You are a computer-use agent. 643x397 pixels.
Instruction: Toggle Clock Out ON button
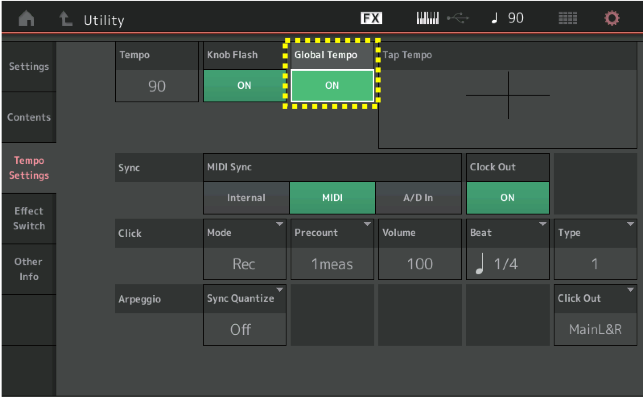click(508, 198)
